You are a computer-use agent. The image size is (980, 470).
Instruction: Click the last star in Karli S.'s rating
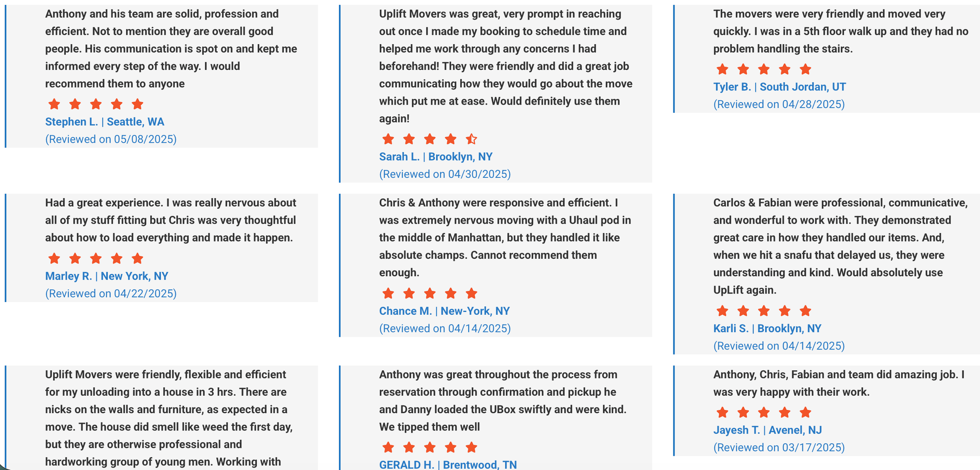(805, 311)
